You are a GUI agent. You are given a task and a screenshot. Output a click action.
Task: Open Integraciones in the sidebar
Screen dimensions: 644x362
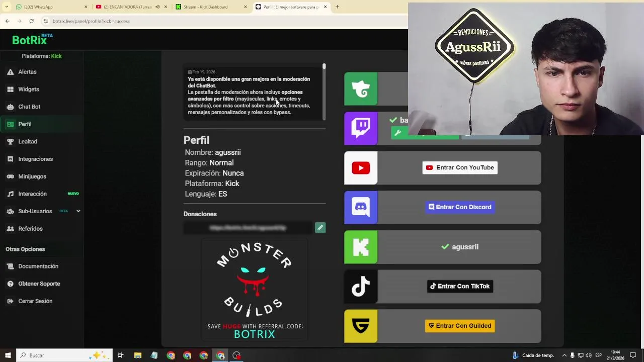pos(35,159)
